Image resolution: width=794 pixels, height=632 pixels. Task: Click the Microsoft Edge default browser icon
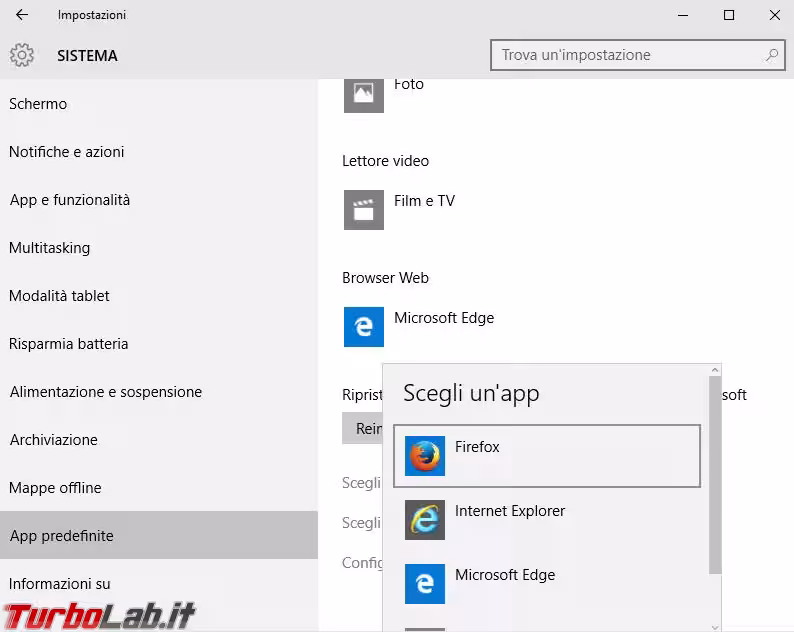[364, 327]
